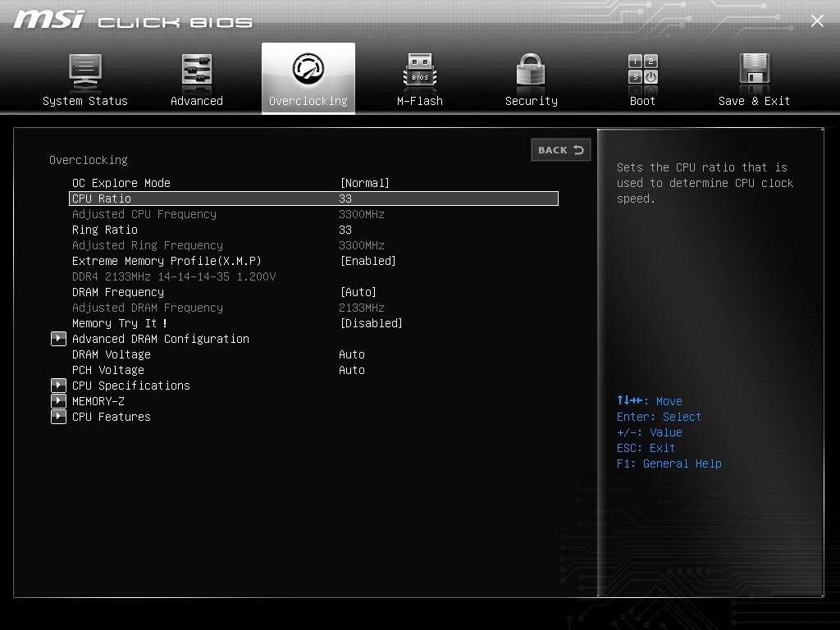
Task: Click the F1: General Help hint
Action: [x=669, y=463]
